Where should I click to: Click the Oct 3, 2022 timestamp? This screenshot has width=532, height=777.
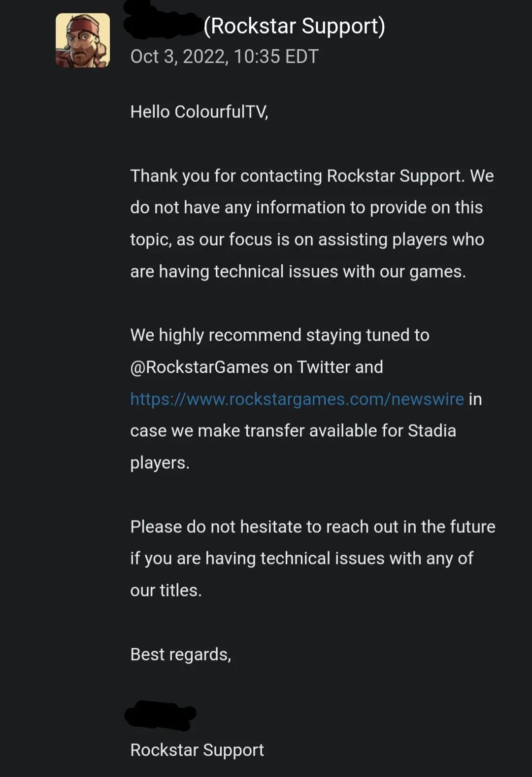(x=224, y=57)
